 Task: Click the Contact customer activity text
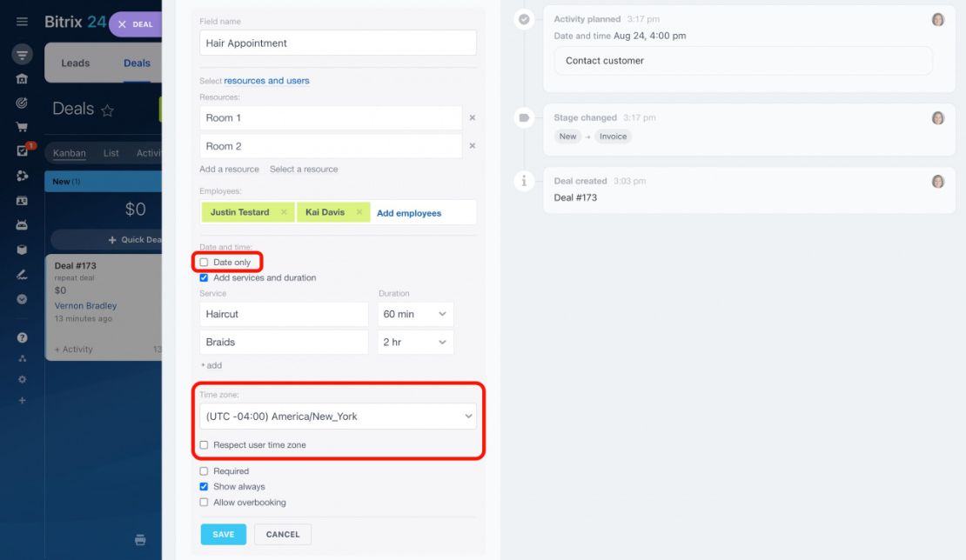point(604,60)
